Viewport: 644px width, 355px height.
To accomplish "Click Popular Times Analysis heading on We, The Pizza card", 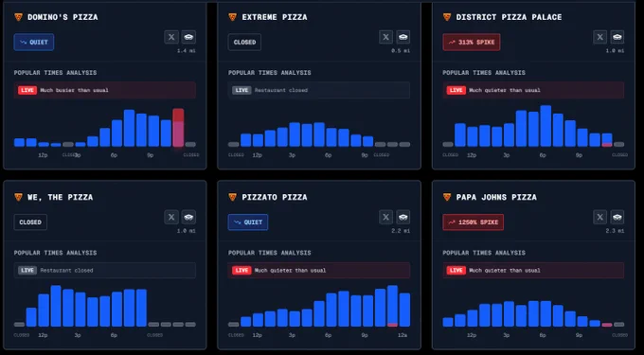I will click(56, 253).
